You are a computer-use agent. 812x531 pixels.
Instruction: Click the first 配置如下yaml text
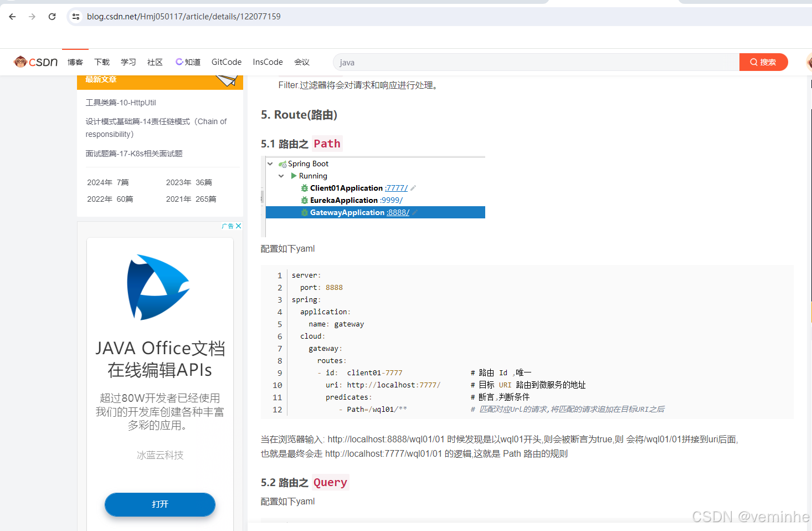point(288,249)
